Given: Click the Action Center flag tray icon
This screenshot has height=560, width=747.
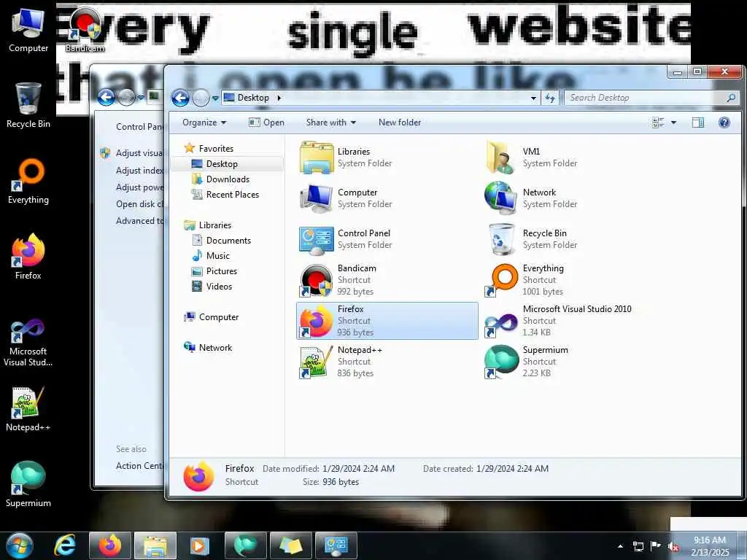Looking at the screenshot, I should (x=656, y=546).
